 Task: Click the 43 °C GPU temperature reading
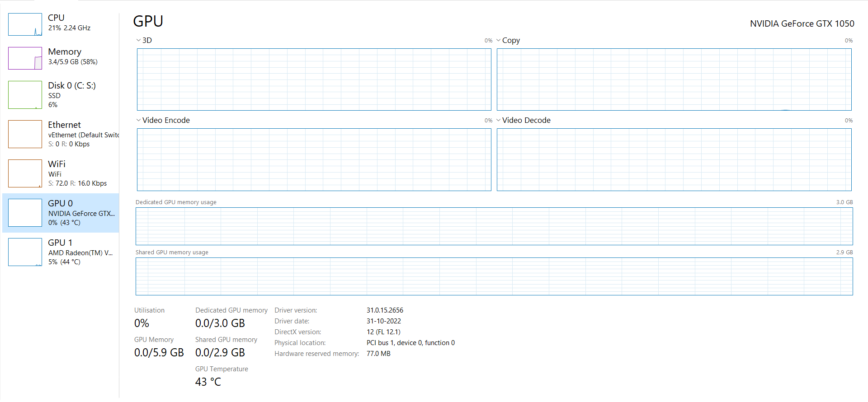click(x=208, y=382)
